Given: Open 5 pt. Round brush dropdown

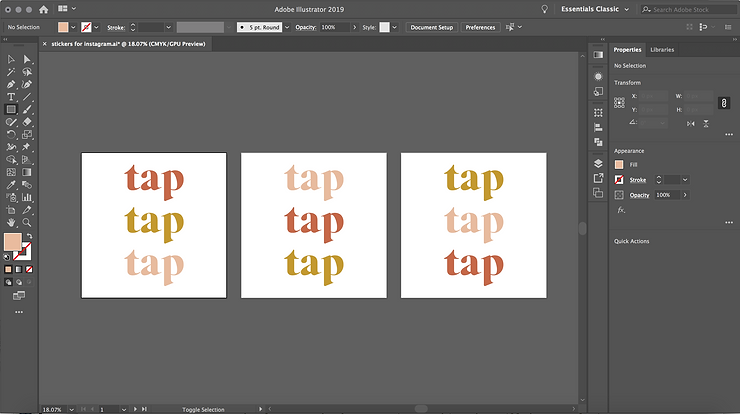Looking at the screenshot, I should point(286,27).
